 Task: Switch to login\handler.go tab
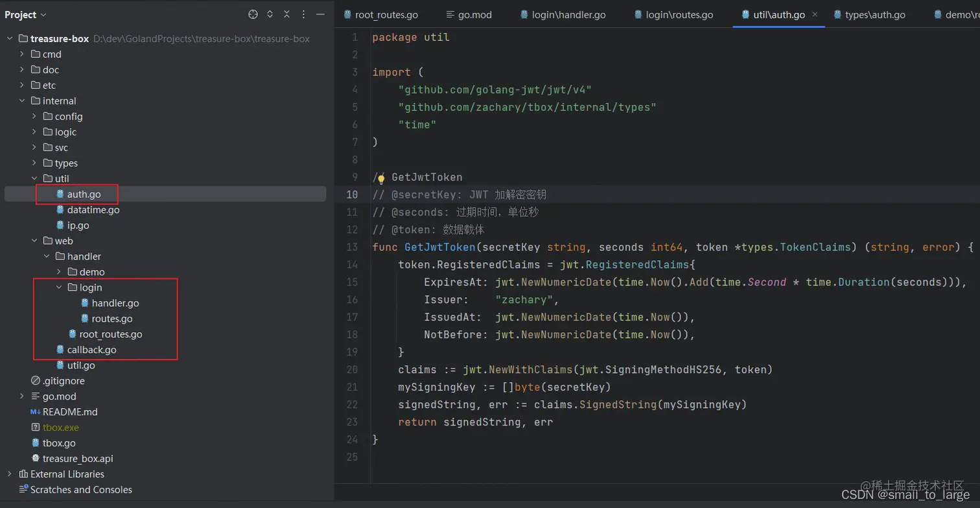pos(563,14)
